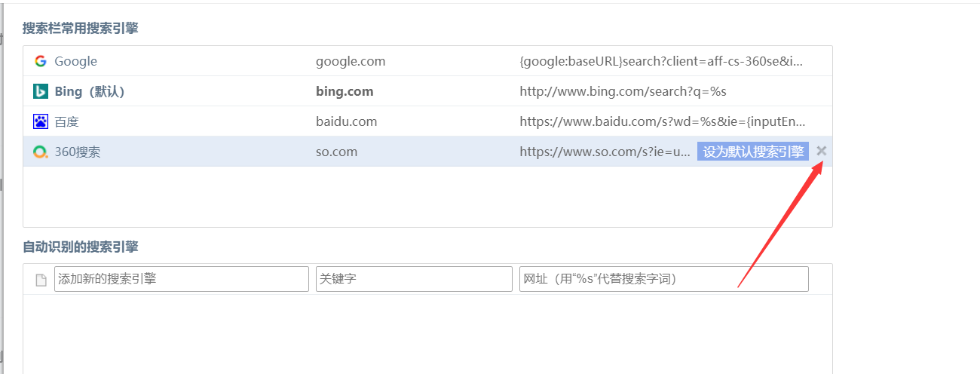This screenshot has height=374, width=980.
Task: Click the so.com keyword cell
Action: (x=336, y=152)
